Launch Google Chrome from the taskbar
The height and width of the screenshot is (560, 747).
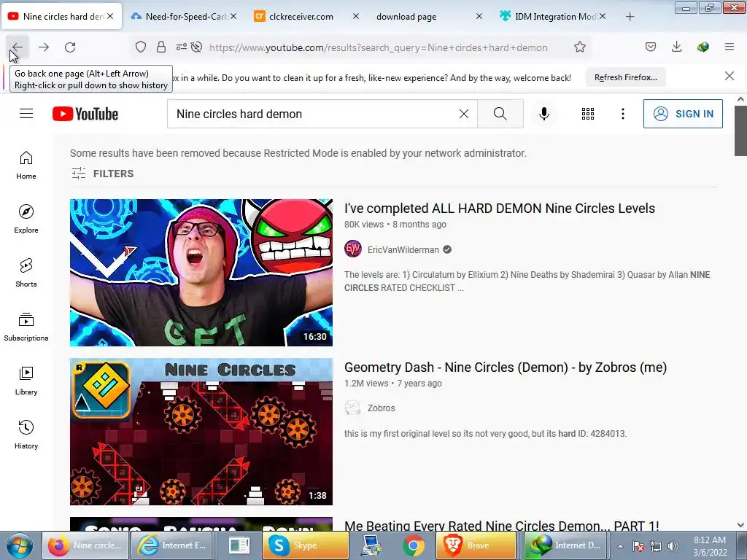click(414, 545)
